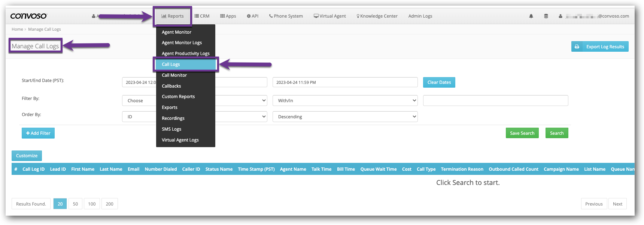Click the Next page button
644x225 pixels.
pyautogui.click(x=617, y=204)
